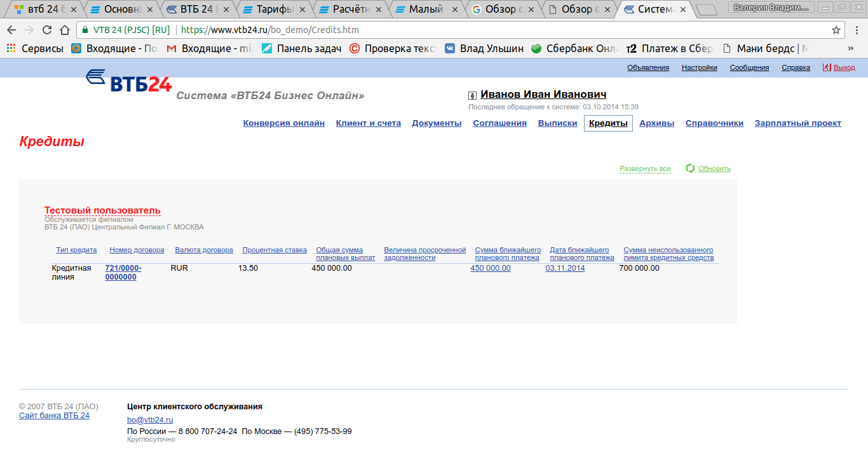This screenshot has width=868, height=469.
Task: Click the 700 000.00 unused limit value
Action: [639, 268]
